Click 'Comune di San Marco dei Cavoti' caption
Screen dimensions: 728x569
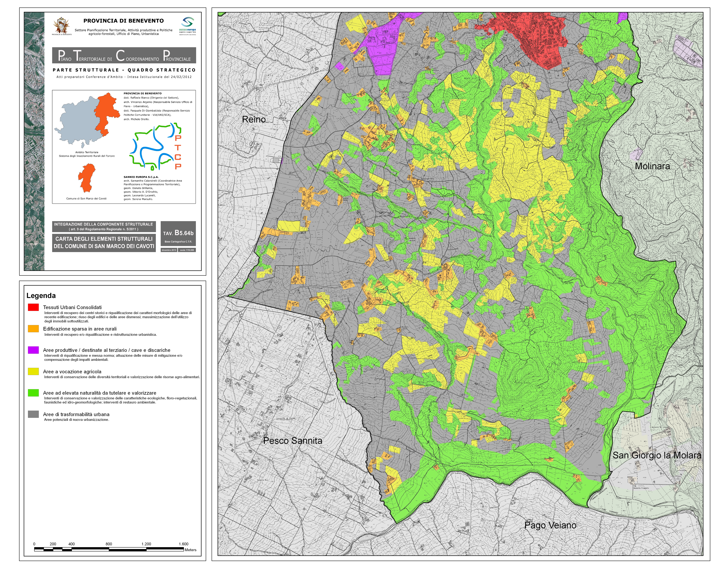tap(86, 199)
